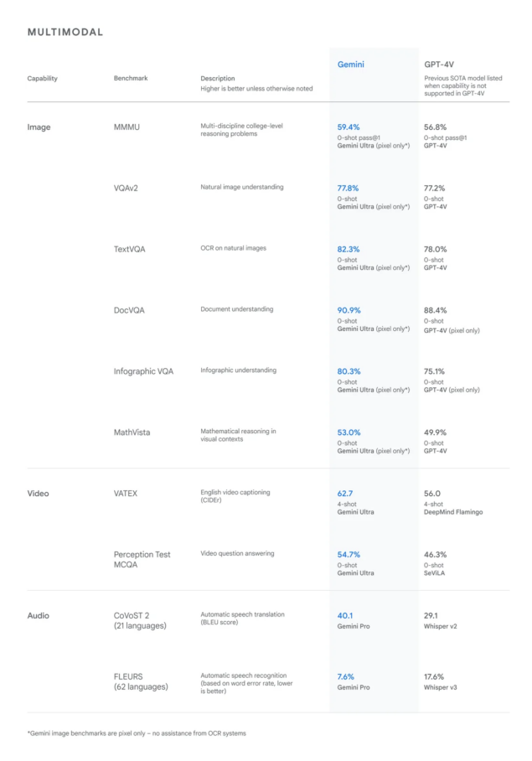Select the 17.6% Whisper v3 score
This screenshot has width=532, height=761.
[x=433, y=677]
